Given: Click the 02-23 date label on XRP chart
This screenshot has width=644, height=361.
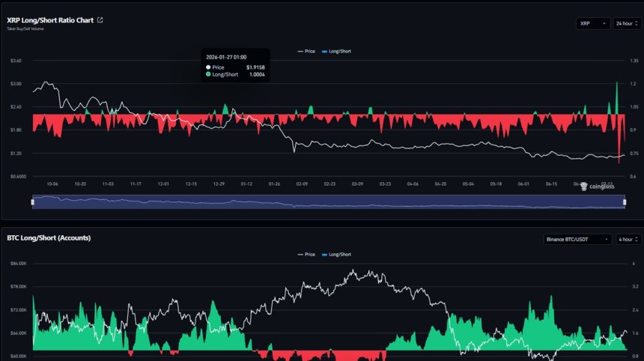Looking at the screenshot, I should 329,184.
